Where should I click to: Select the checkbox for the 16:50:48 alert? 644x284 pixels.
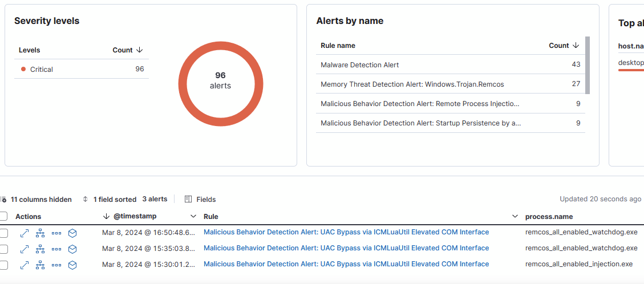4,233
